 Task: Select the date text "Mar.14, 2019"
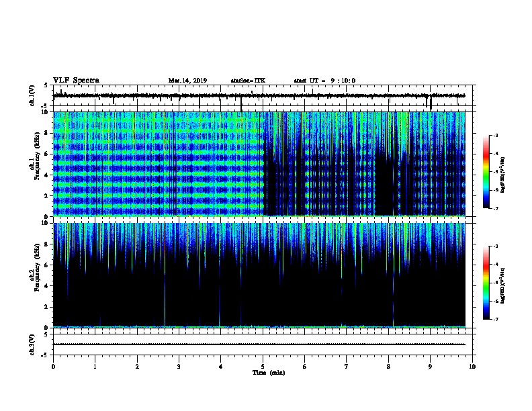point(187,81)
